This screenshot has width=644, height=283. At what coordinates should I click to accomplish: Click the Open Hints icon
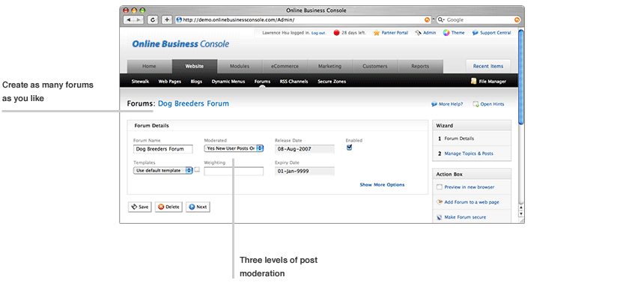(x=476, y=104)
